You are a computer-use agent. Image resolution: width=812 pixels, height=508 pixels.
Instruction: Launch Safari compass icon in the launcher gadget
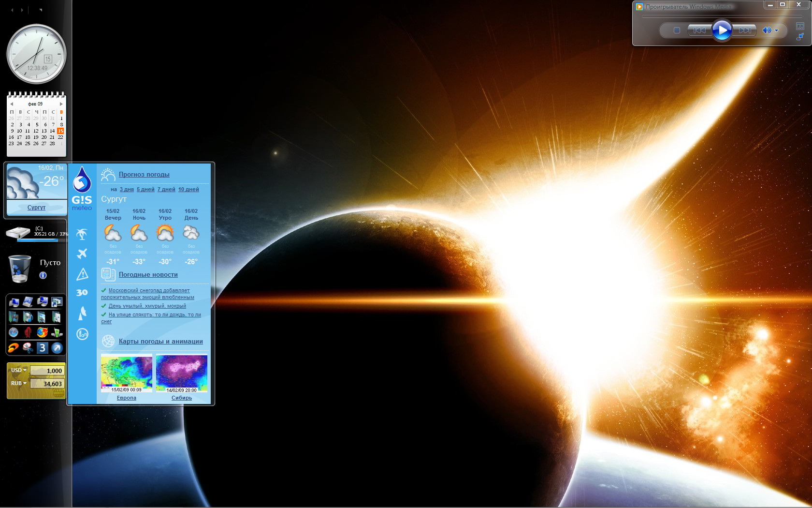(14, 332)
